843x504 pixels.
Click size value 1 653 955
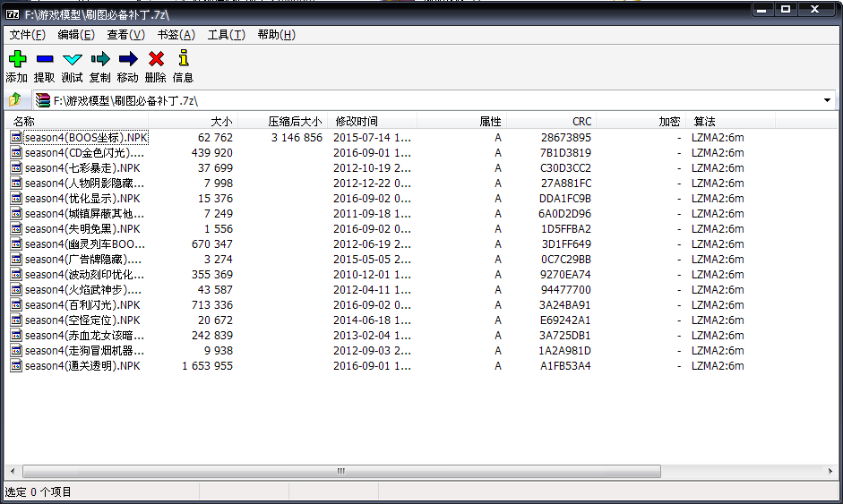(208, 366)
